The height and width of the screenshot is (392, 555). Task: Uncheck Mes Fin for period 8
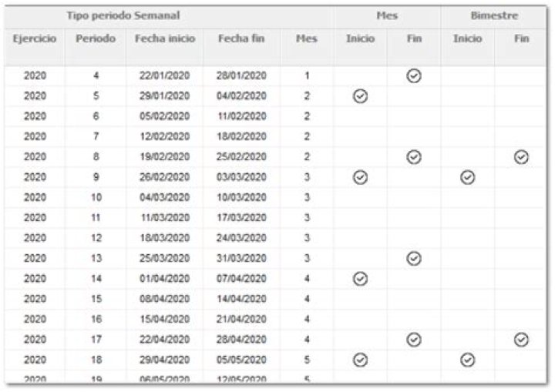(414, 156)
